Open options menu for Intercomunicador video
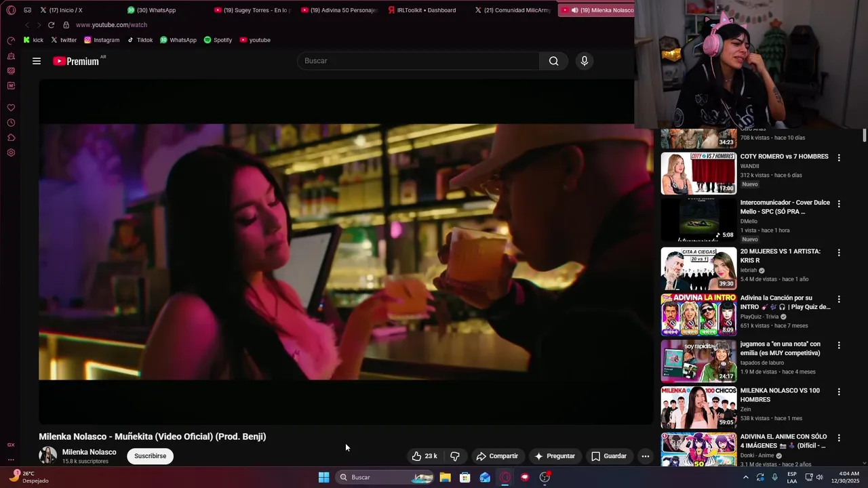The height and width of the screenshot is (488, 868). [839, 204]
